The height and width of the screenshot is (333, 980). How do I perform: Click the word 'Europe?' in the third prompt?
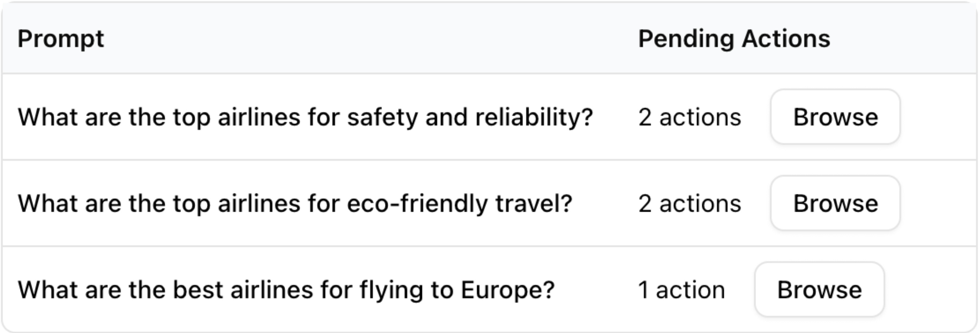[x=508, y=290]
